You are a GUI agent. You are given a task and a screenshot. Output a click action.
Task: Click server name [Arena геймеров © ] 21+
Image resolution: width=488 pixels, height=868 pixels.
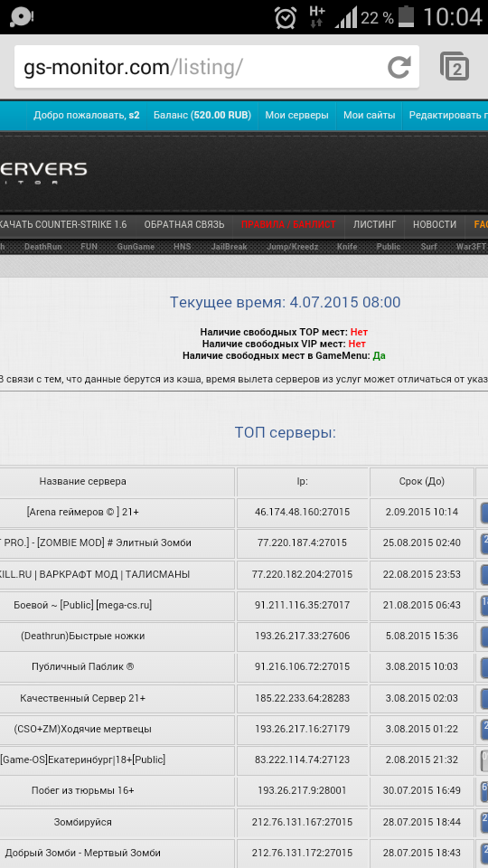[82, 513]
